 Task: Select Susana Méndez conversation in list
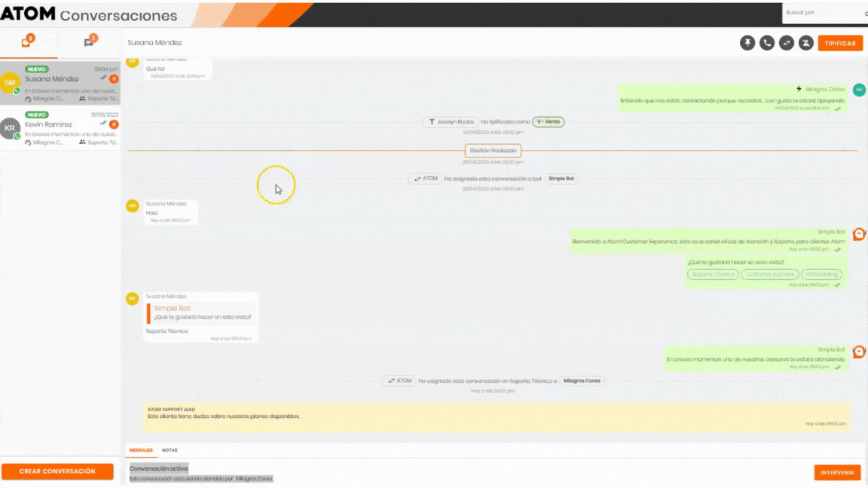[60, 83]
